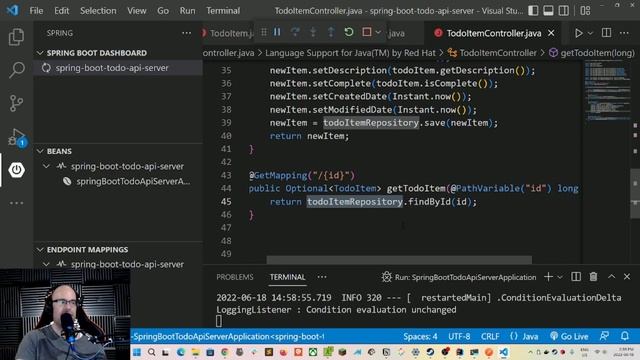Image resolution: width=640 pixels, height=360 pixels.
Task: Run Java file with editor play button
Action: point(578,33)
